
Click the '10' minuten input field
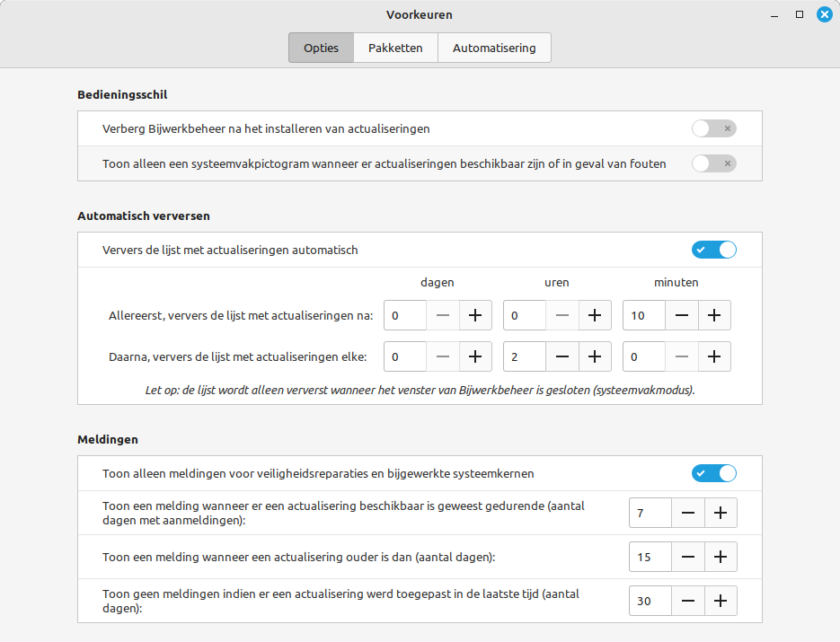(643, 315)
